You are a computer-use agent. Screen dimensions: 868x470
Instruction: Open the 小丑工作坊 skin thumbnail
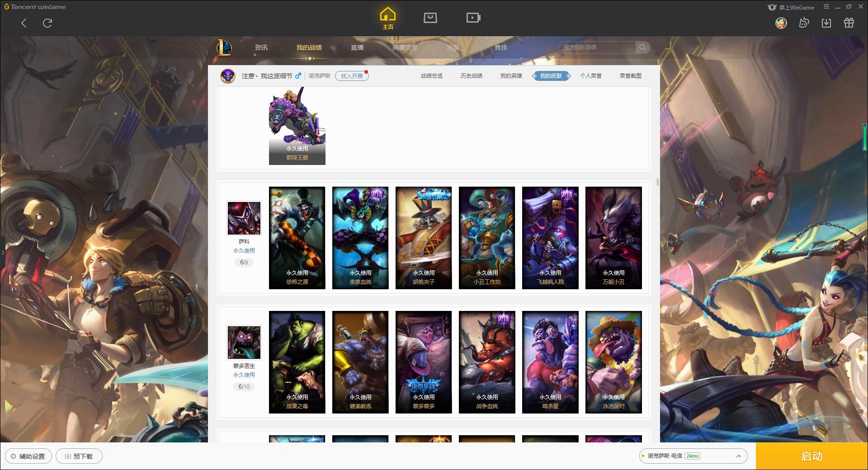coord(487,238)
